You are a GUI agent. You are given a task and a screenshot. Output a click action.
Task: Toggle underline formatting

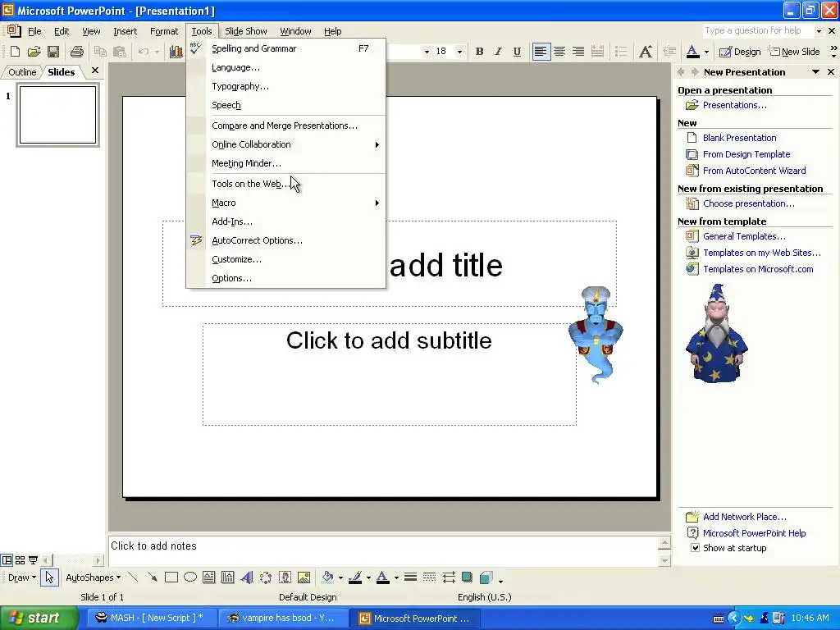pyautogui.click(x=517, y=52)
